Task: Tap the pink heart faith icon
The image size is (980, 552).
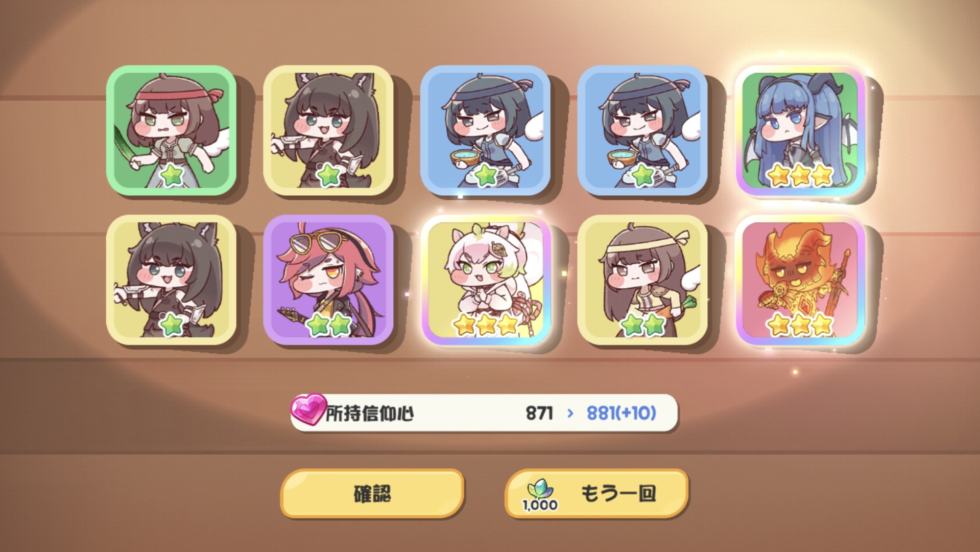Action: click(308, 409)
